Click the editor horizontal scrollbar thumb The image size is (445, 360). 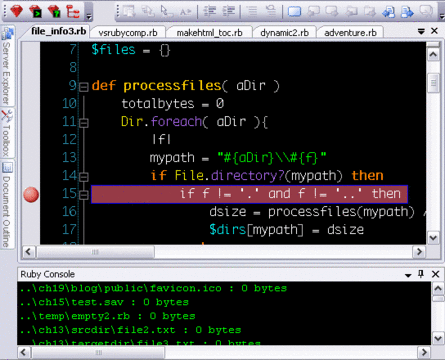[x=95, y=252]
